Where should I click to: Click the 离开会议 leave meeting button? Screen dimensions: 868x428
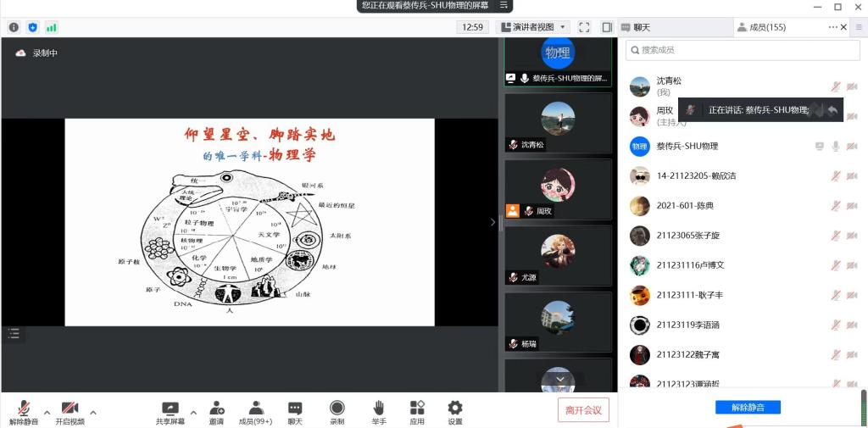click(583, 410)
